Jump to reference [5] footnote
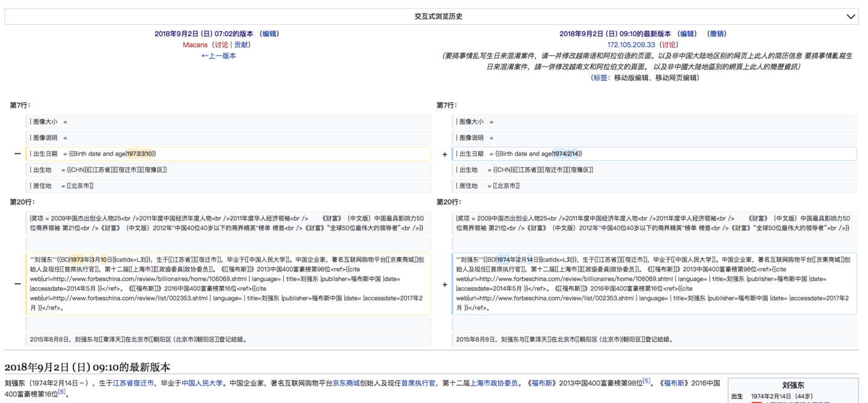 [646, 381]
